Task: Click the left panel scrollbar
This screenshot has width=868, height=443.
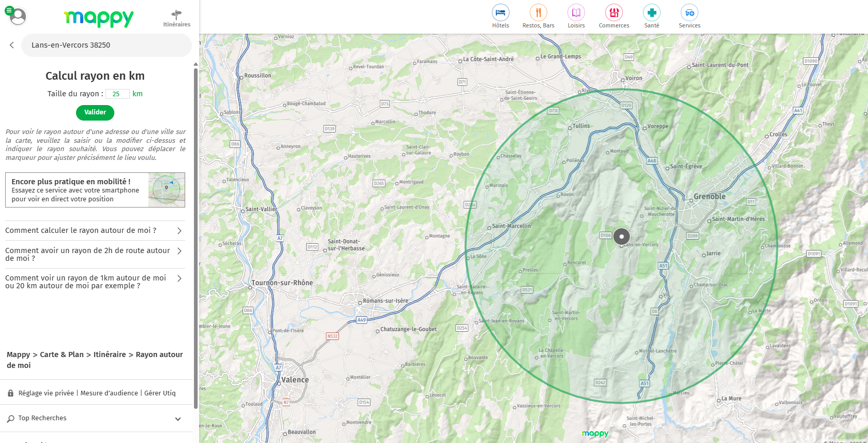Action: [196, 238]
